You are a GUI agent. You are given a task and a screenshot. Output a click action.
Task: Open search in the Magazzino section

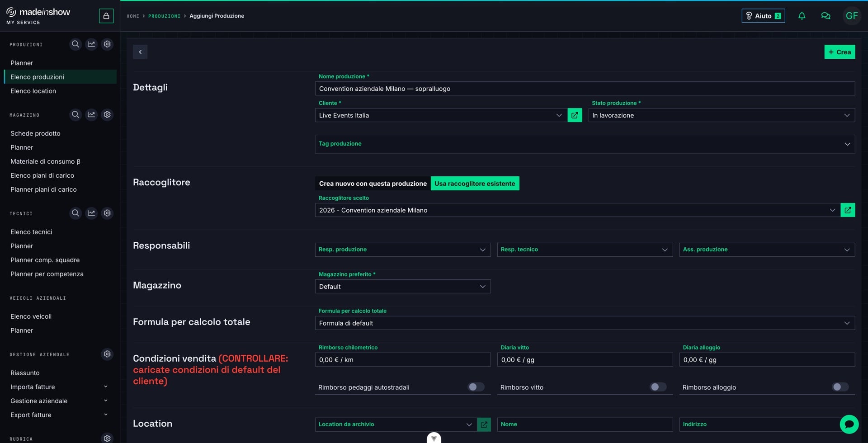tap(75, 115)
